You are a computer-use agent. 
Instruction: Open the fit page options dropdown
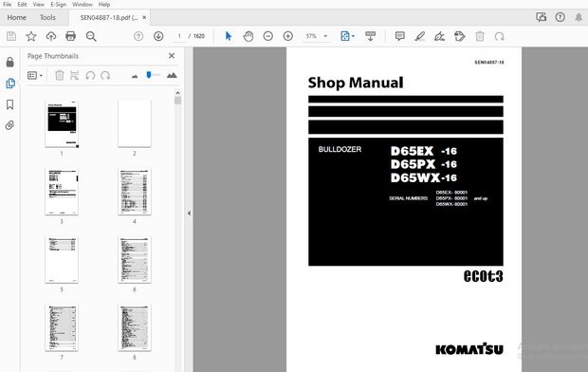(347, 36)
